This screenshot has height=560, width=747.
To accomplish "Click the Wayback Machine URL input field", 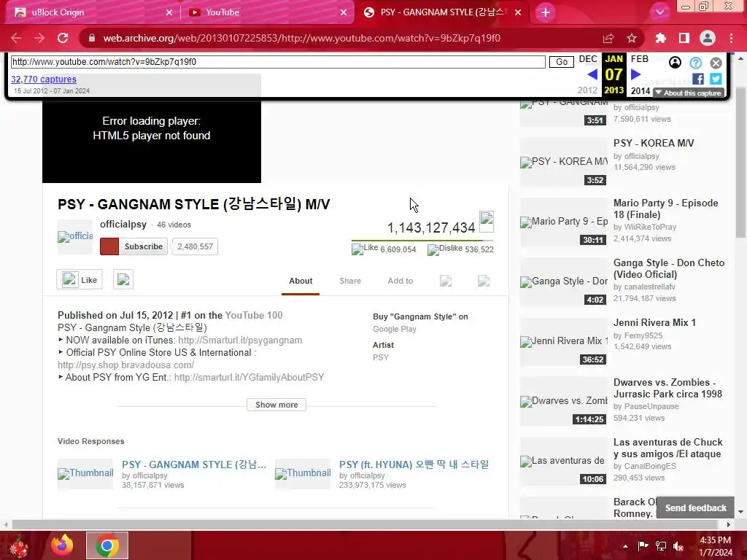I will pos(278,62).
